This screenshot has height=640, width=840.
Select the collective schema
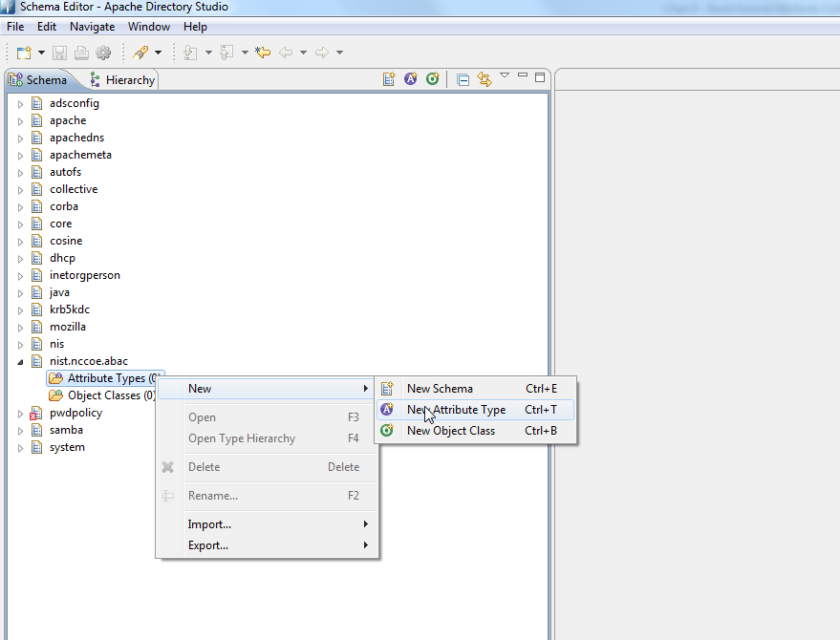[x=74, y=189]
